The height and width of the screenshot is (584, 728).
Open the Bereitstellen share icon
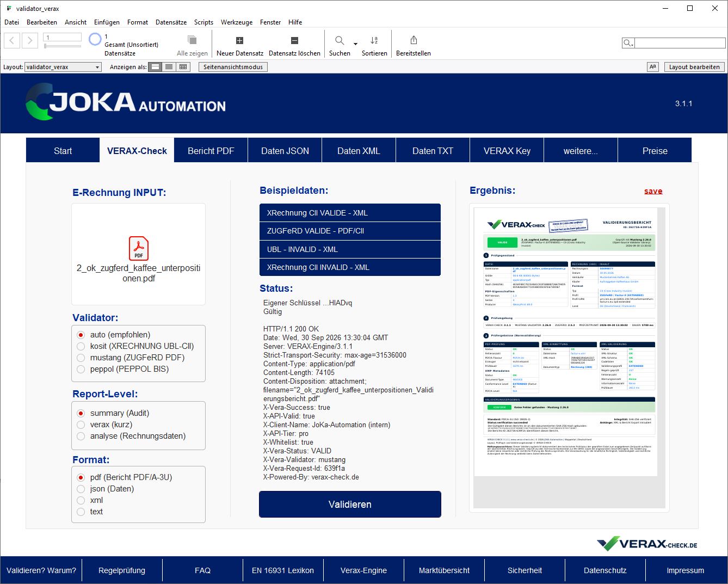pyautogui.click(x=414, y=40)
